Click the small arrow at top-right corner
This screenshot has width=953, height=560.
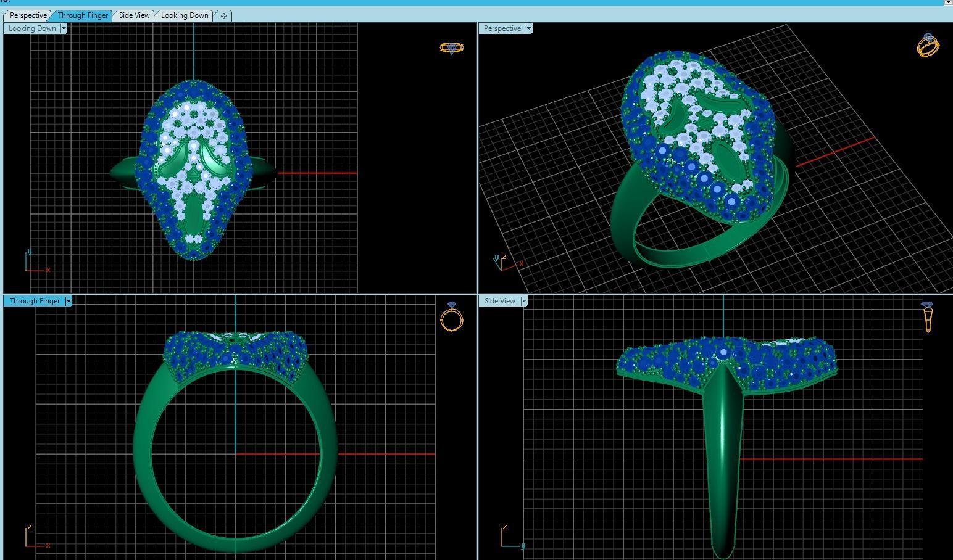(x=948, y=2)
